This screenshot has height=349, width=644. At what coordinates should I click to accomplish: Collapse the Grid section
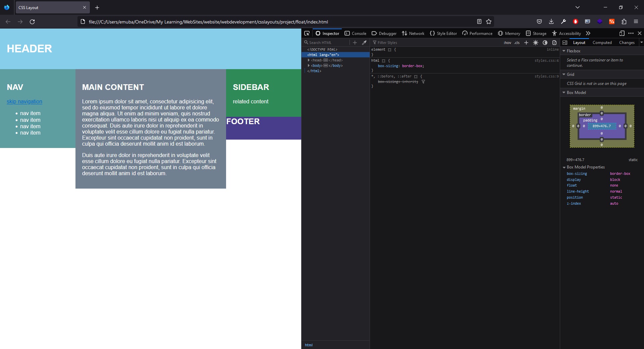[564, 74]
